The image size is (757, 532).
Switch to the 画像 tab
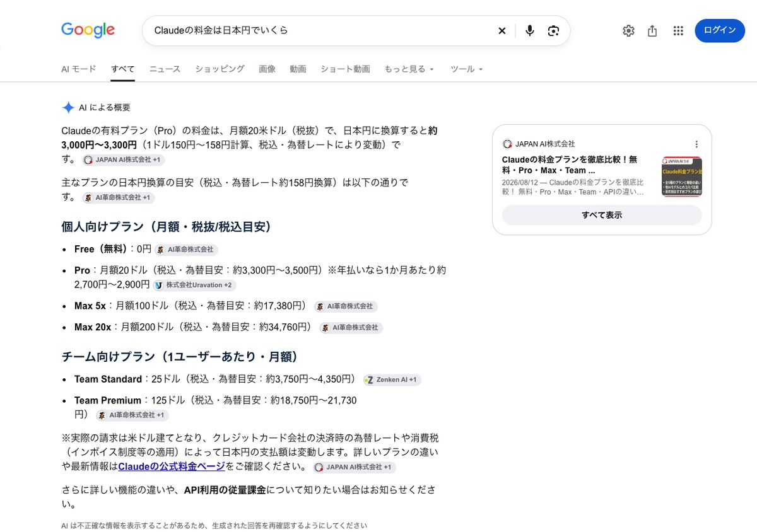point(267,69)
